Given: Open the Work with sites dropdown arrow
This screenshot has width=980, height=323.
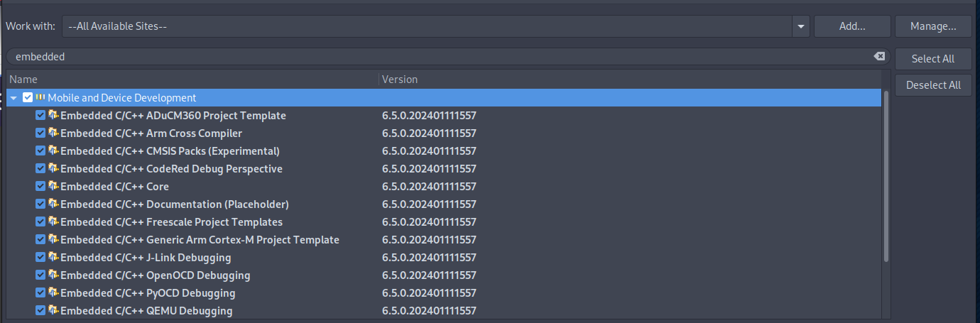Looking at the screenshot, I should pyautogui.click(x=801, y=26).
